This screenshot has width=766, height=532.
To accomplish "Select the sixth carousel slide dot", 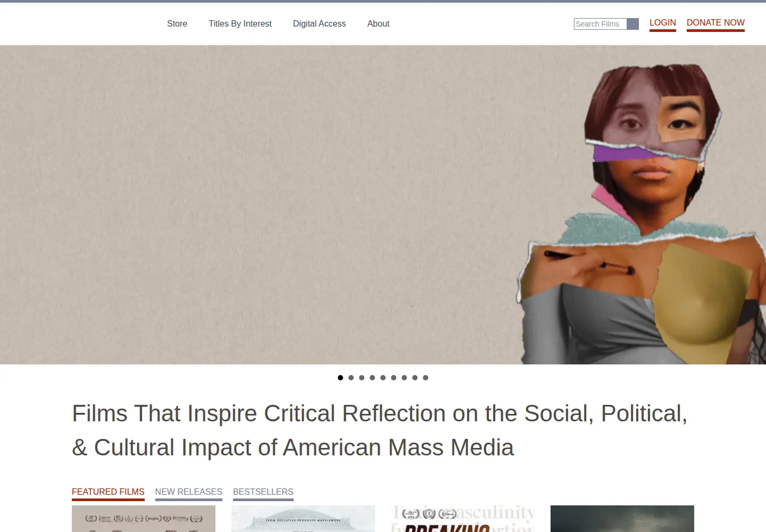I will (394, 378).
